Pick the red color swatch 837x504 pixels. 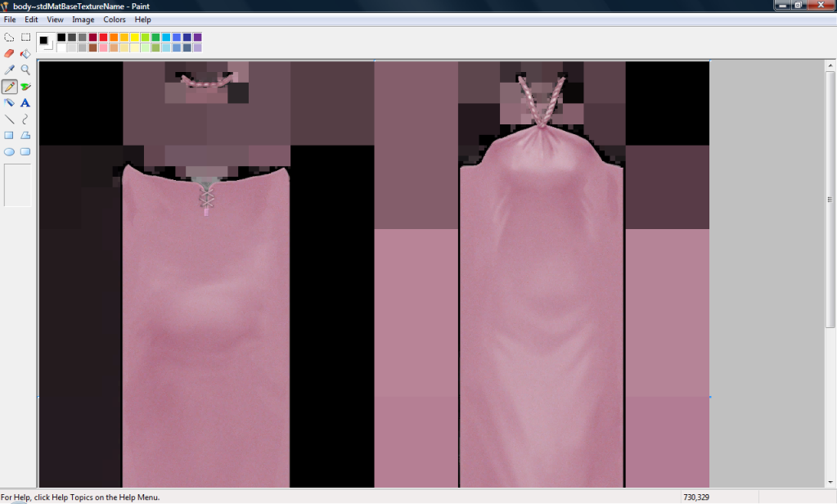click(103, 37)
